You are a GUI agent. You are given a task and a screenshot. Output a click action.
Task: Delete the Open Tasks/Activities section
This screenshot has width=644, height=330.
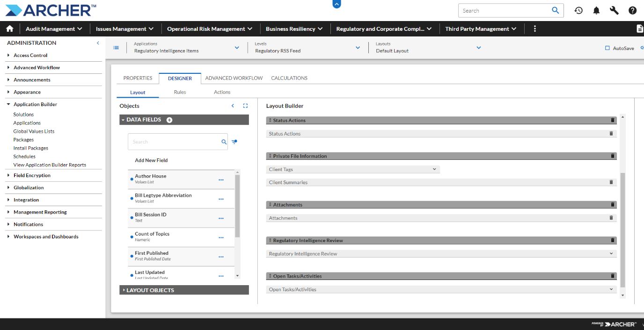(x=613, y=276)
